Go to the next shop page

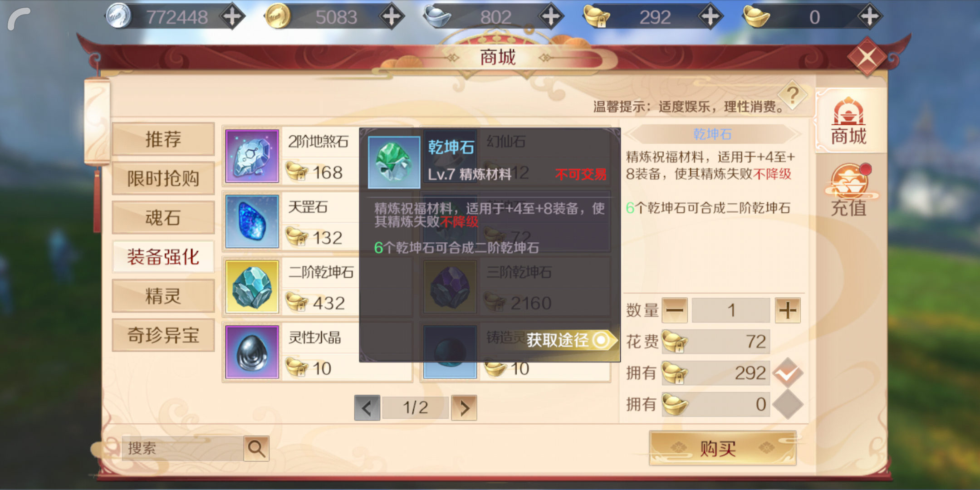(x=464, y=408)
